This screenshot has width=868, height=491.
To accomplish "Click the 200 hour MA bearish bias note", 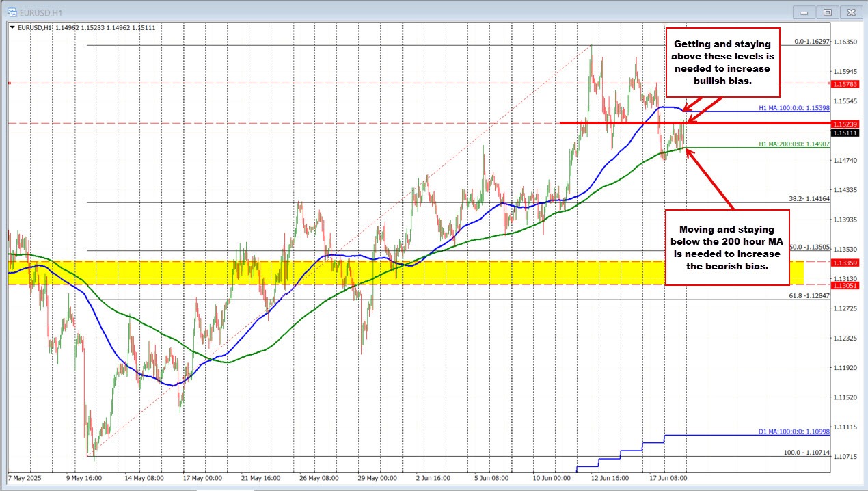I will (x=727, y=248).
